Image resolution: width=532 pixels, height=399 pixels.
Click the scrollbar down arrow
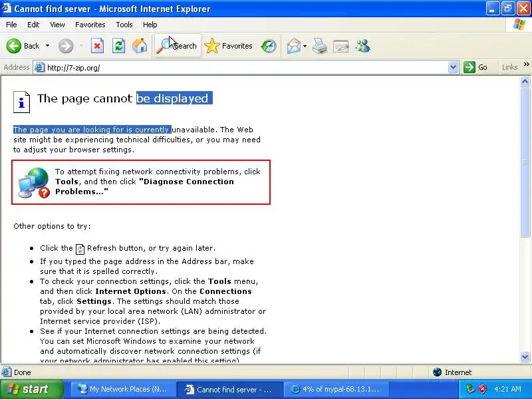point(525,356)
